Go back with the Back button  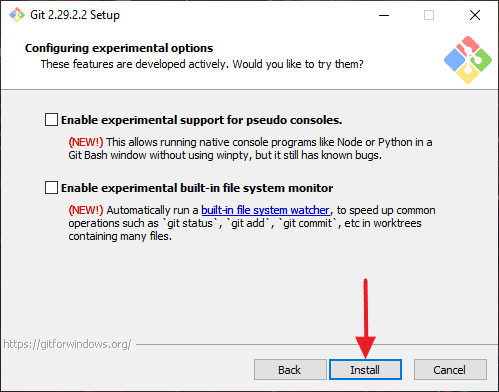click(x=290, y=370)
